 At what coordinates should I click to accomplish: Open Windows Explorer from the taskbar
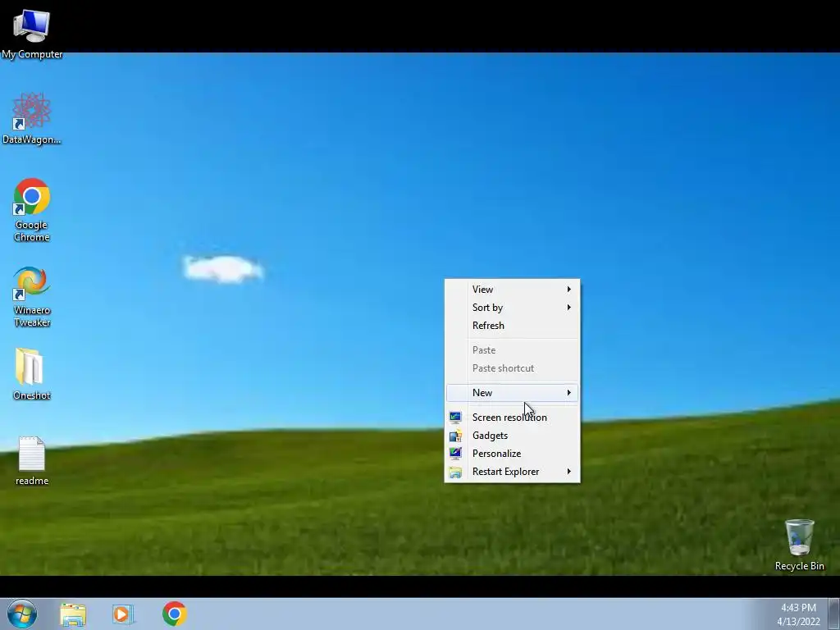tap(73, 614)
